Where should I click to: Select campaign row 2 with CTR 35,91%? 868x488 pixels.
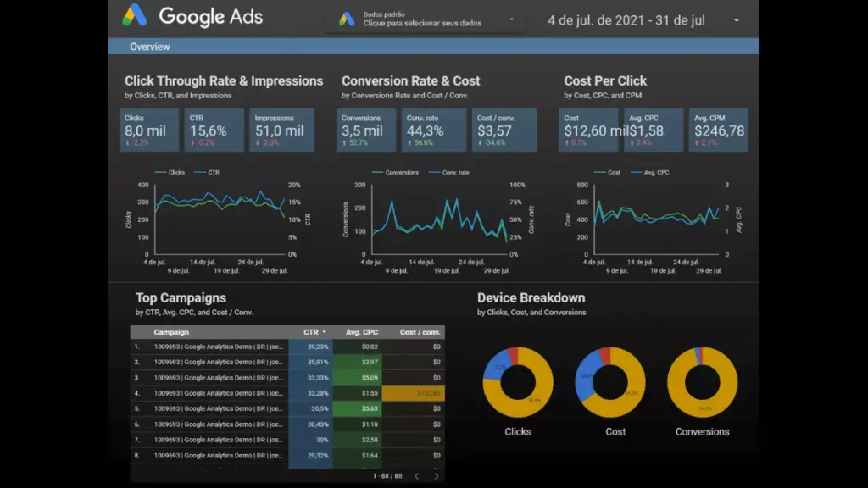coord(287,362)
